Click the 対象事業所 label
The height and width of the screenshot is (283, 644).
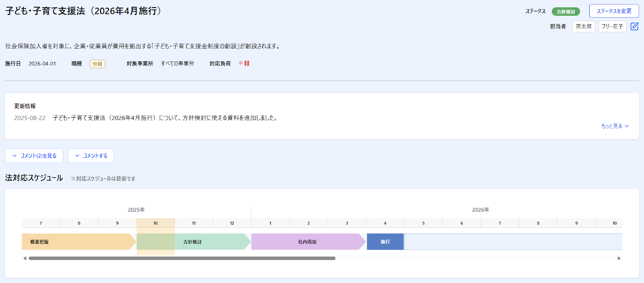(x=140, y=64)
